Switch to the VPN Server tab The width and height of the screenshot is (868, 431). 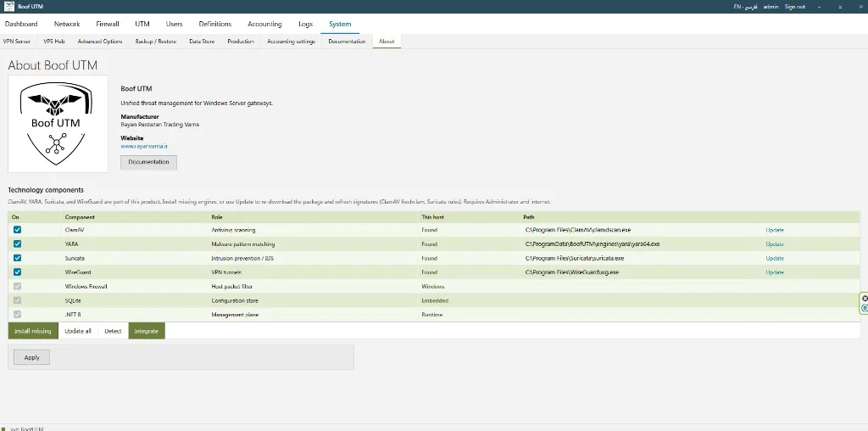[x=17, y=42]
